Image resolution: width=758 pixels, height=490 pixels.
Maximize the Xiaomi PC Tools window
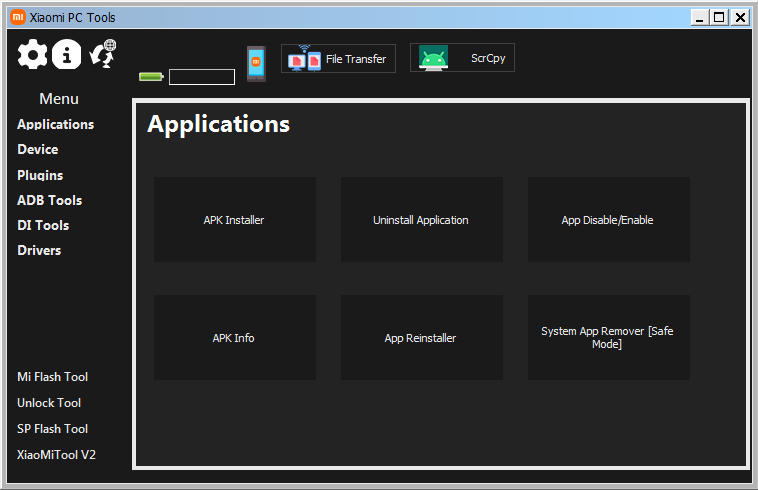click(x=719, y=17)
